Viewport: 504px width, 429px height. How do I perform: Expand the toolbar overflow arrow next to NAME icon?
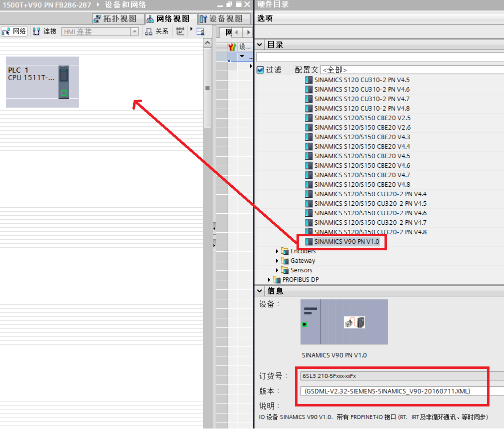pyautogui.click(x=191, y=29)
